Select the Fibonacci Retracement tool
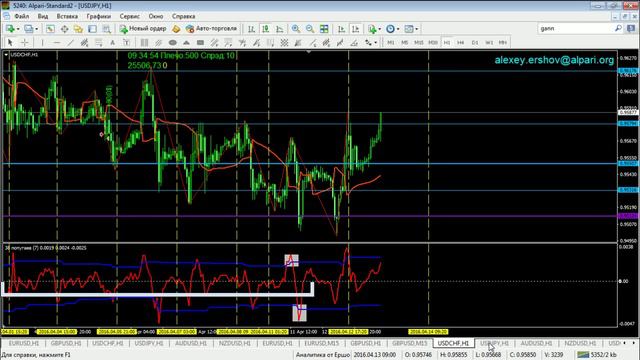Image resolution: width=640 pixels, height=360 pixels. pyautogui.click(x=98, y=42)
